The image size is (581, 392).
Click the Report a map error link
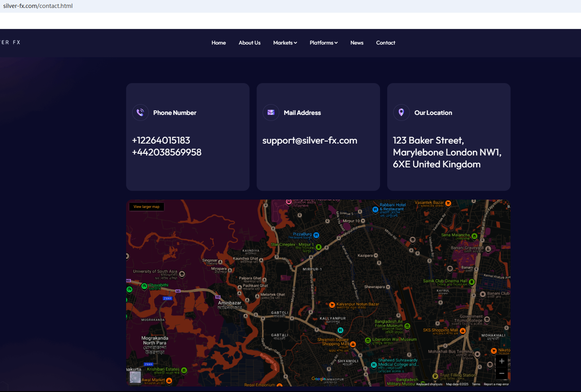(496, 384)
